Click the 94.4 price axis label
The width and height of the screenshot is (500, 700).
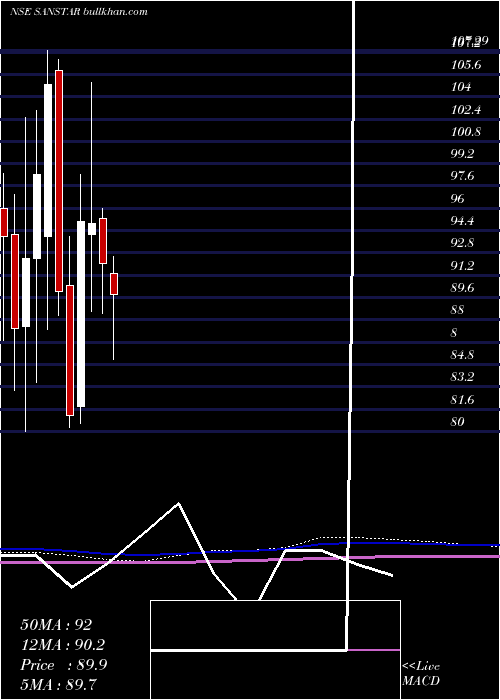pyautogui.click(x=462, y=221)
